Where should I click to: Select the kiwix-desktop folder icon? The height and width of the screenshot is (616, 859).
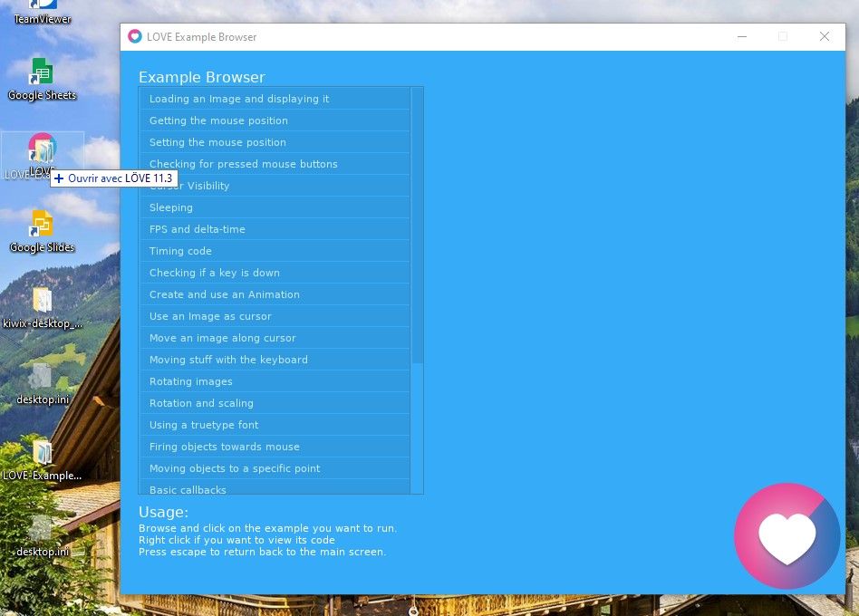point(43,308)
